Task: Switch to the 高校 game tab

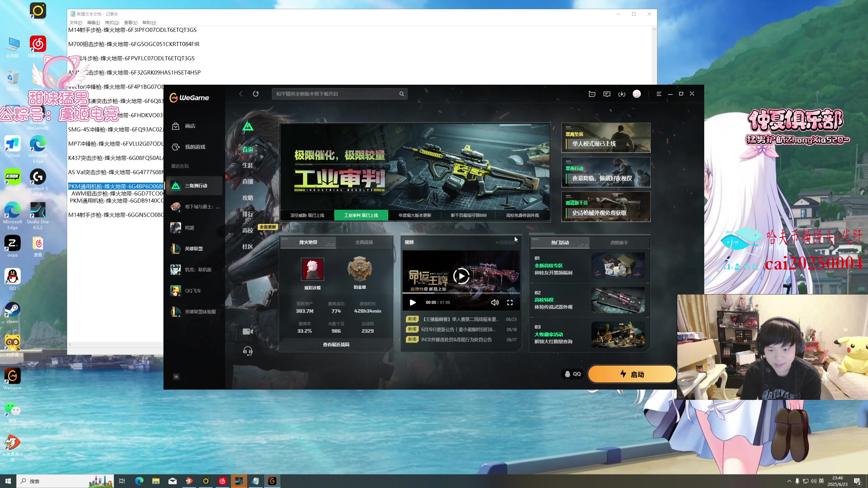Action: 248,230
